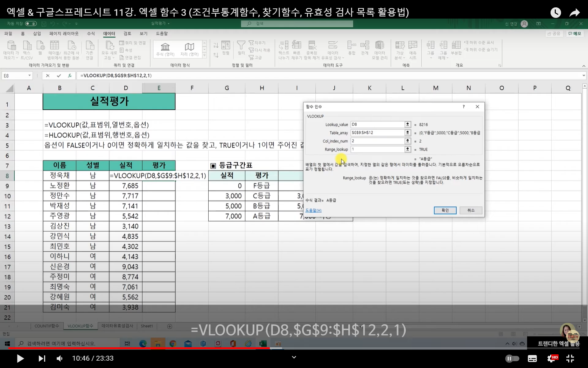This screenshot has width=588, height=368.
Task: Mute the video with the speaker icon
Action: pyautogui.click(x=60, y=359)
